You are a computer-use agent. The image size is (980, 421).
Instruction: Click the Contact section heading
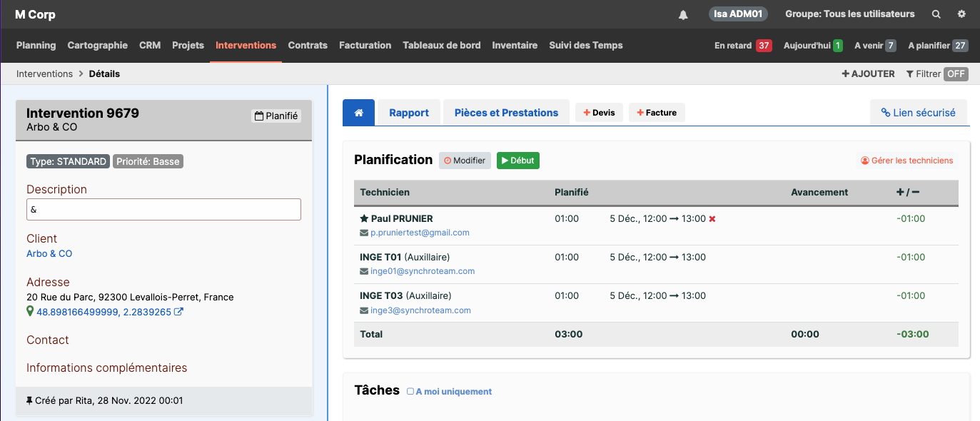pos(48,340)
